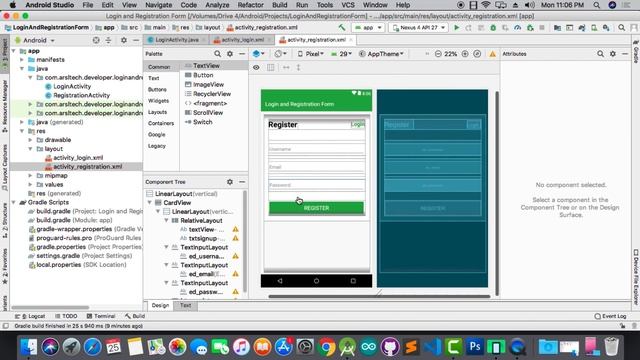Open Attributes panel settings gear

613,54
